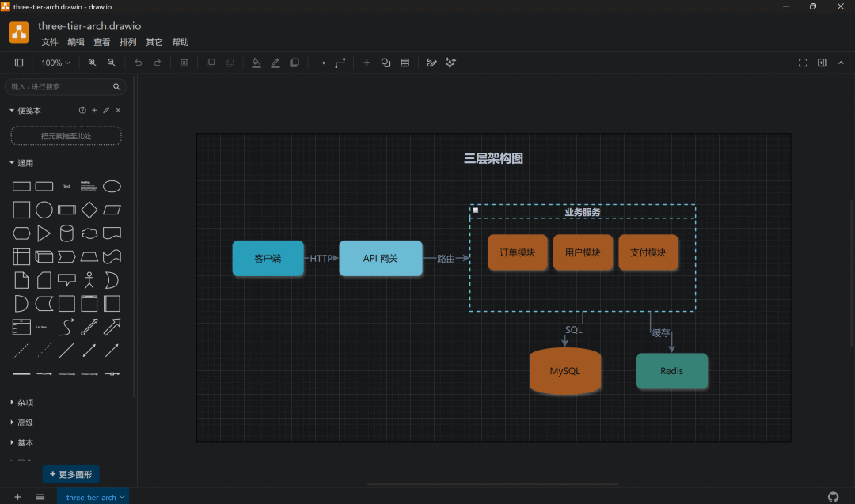
Task: Zoom in using the magnifier plus icon
Action: tap(92, 63)
